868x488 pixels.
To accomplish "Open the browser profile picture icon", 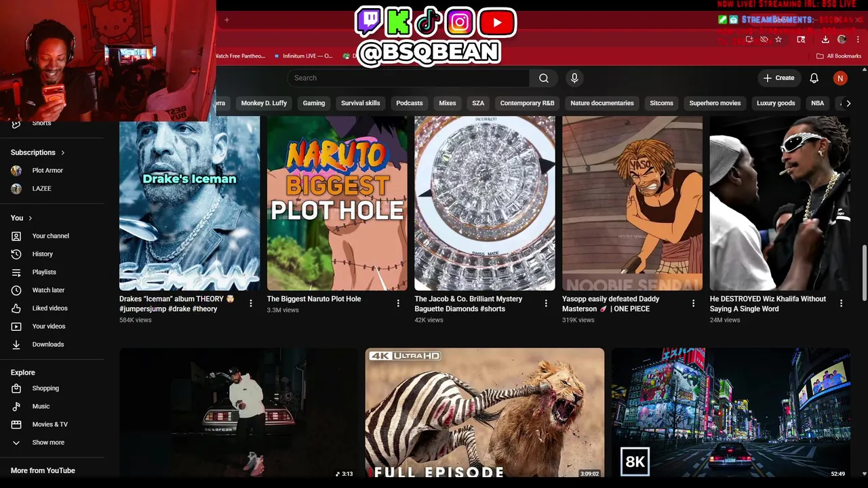I will (x=842, y=39).
